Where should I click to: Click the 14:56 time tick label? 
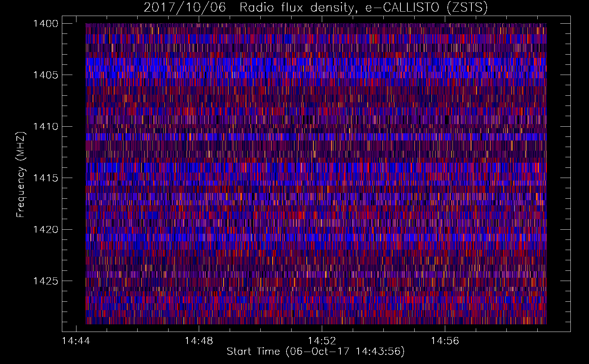445,341
